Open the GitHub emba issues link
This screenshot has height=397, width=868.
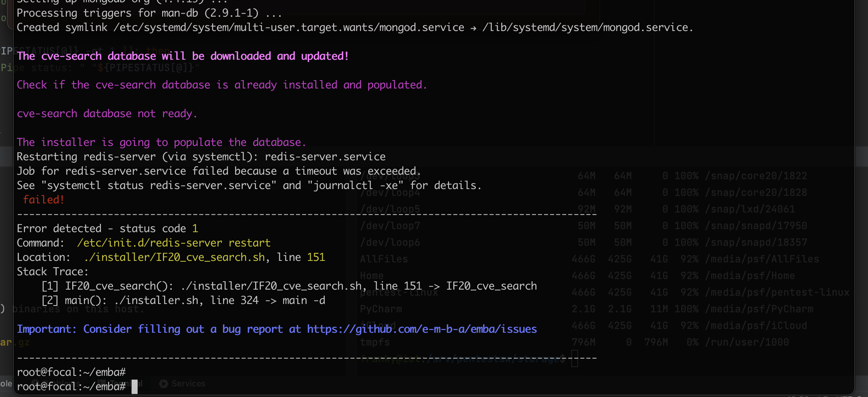point(422,329)
